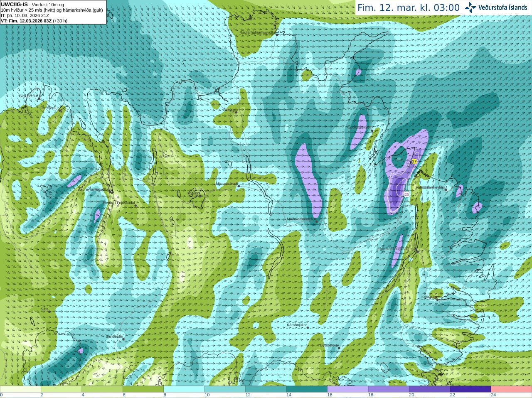Click the Fim. 12. mar. kl. 03:00 title
This screenshot has width=532, height=398.
point(409,7)
